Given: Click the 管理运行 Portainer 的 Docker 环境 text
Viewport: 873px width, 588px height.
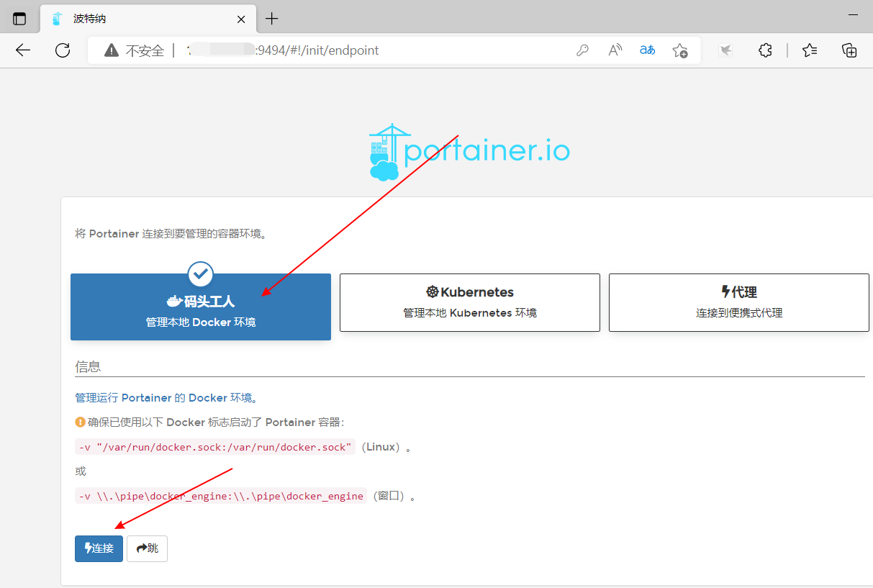Looking at the screenshot, I should (166, 398).
